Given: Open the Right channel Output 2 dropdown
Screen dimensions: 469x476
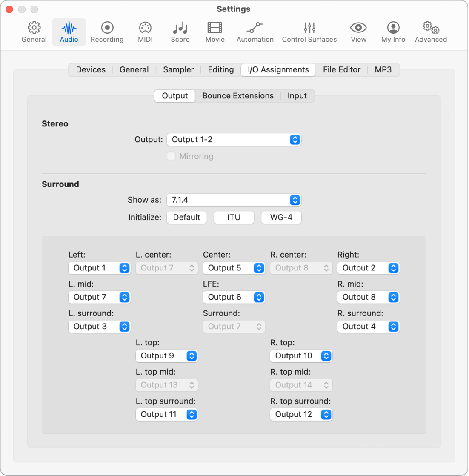Looking at the screenshot, I should click(368, 268).
